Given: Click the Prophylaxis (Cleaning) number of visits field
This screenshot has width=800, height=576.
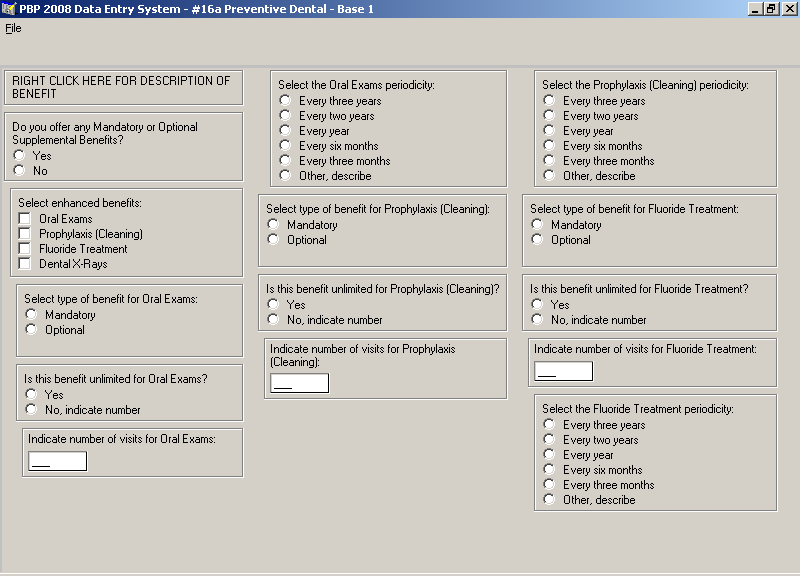Looking at the screenshot, I should 299,383.
